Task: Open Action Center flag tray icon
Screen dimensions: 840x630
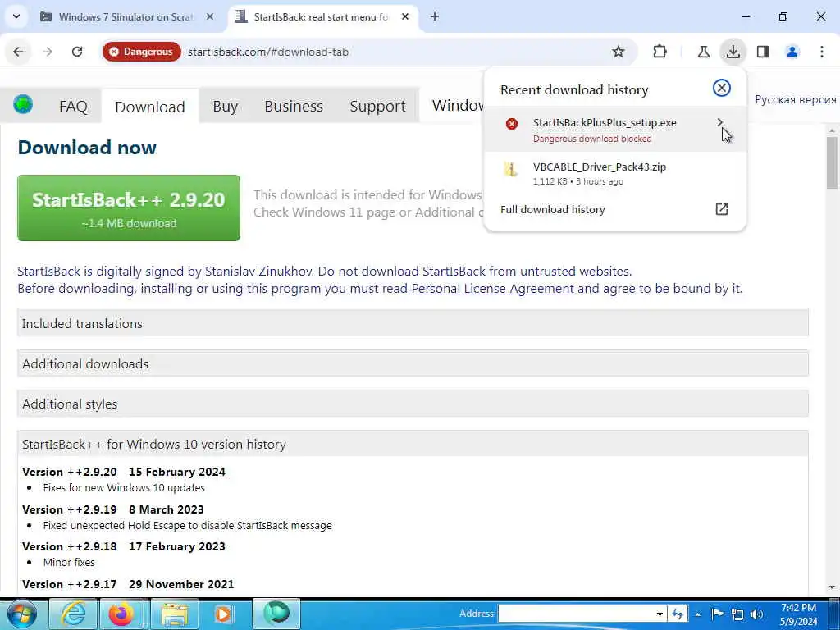Action: pos(717,614)
